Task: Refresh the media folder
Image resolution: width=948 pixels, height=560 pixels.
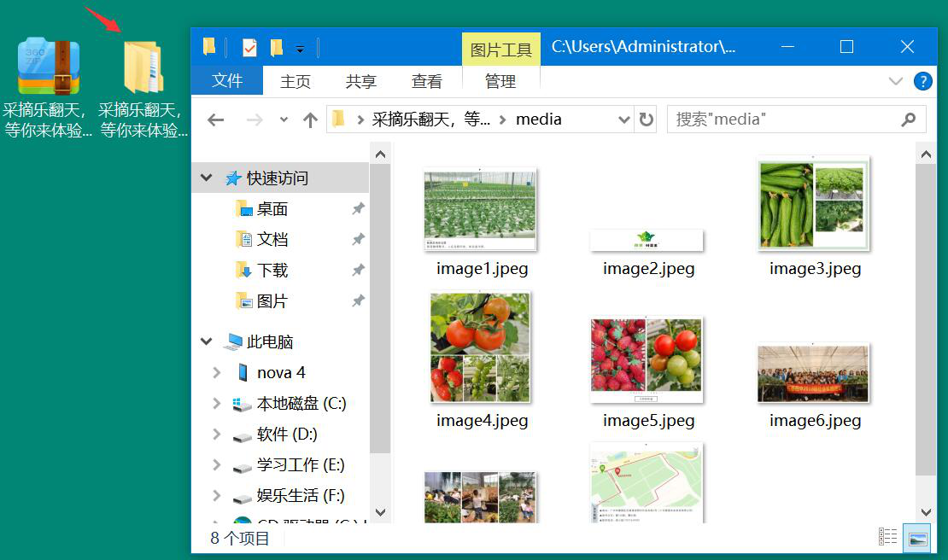Action: [647, 120]
